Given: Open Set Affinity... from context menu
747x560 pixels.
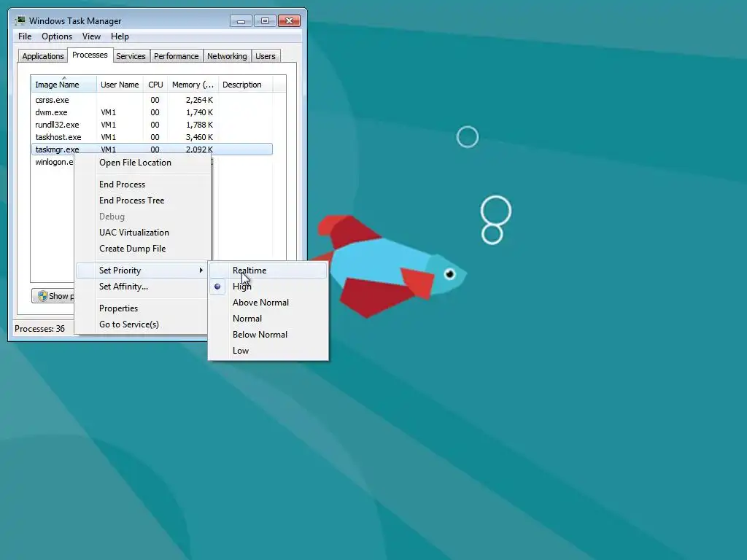Looking at the screenshot, I should (142, 286).
